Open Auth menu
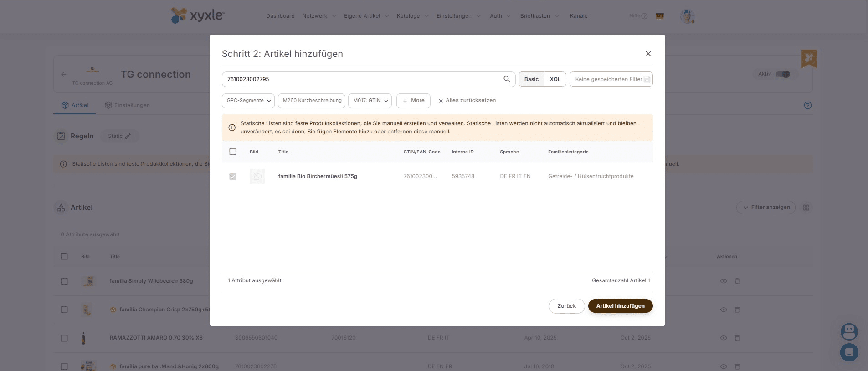 click(500, 16)
